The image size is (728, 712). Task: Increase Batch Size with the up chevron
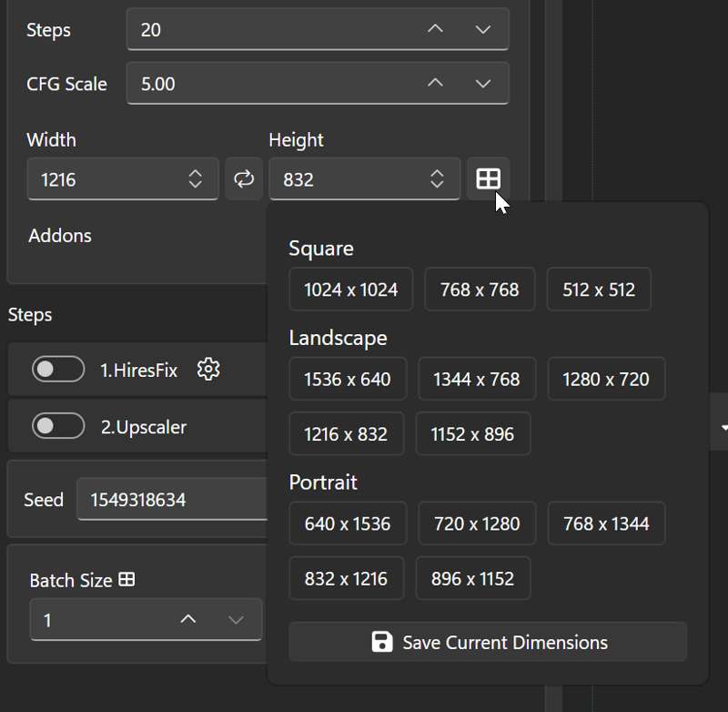(188, 620)
